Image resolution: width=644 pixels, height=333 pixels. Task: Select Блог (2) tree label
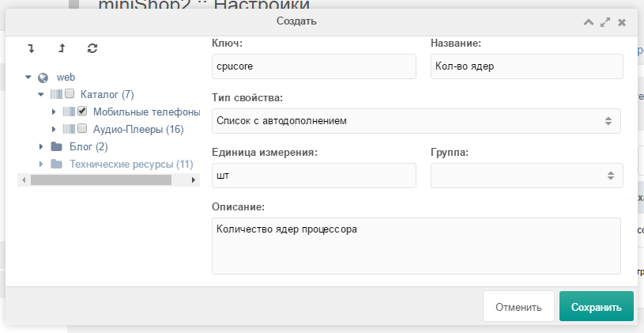89,147
